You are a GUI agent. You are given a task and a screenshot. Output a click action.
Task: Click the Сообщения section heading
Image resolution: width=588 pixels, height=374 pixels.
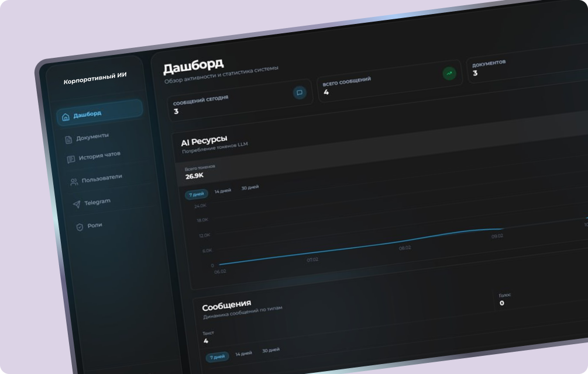[x=226, y=306]
